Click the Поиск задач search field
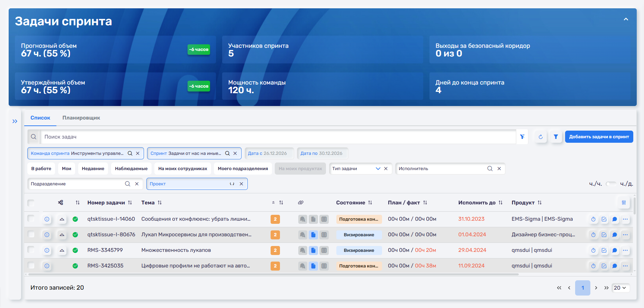This screenshot has height=308, width=644. [277, 137]
